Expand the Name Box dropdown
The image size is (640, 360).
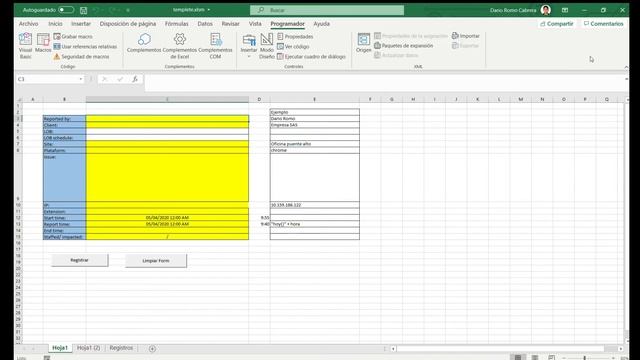point(81,79)
